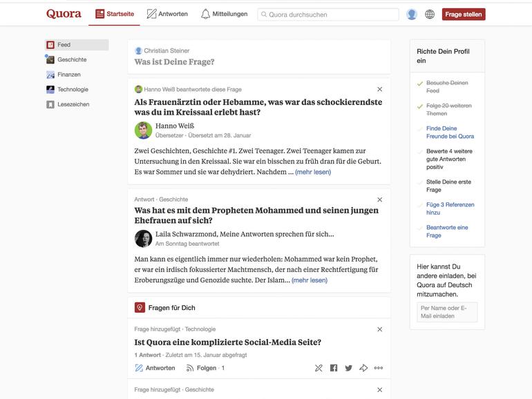Select Feed in the left sidebar

coord(77,45)
